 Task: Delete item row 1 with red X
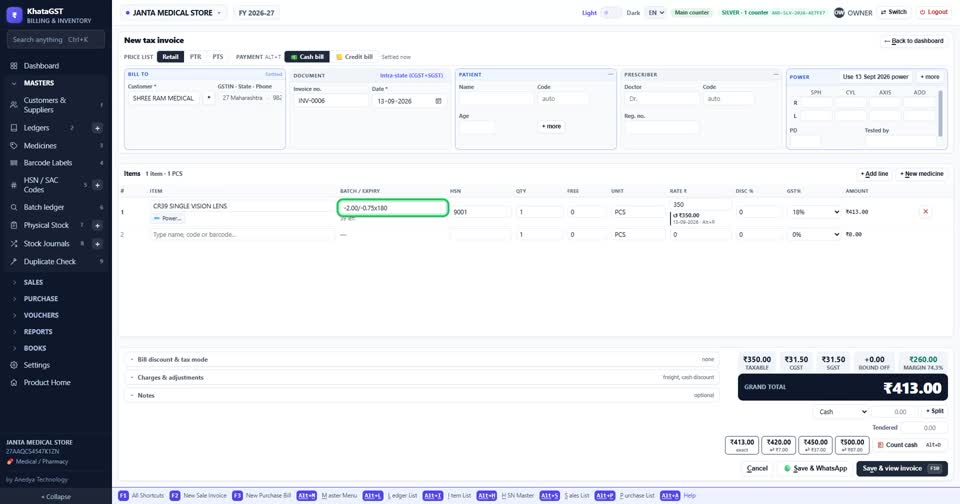pos(925,211)
